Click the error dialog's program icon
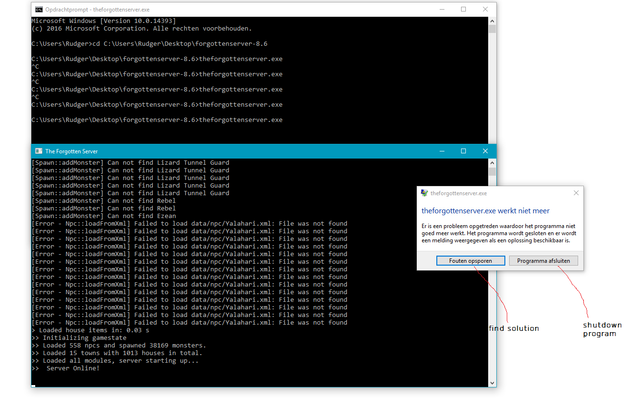Viewport: 640px width, 408px height. (x=424, y=193)
